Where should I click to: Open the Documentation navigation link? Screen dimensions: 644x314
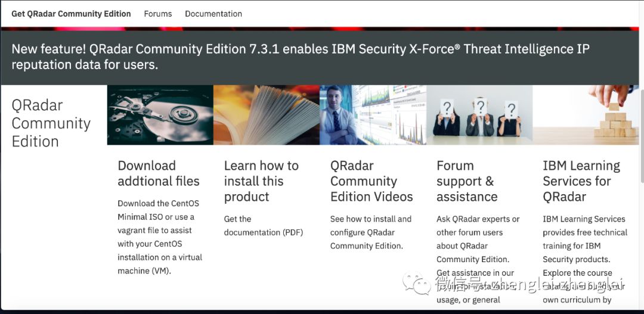[x=213, y=14]
